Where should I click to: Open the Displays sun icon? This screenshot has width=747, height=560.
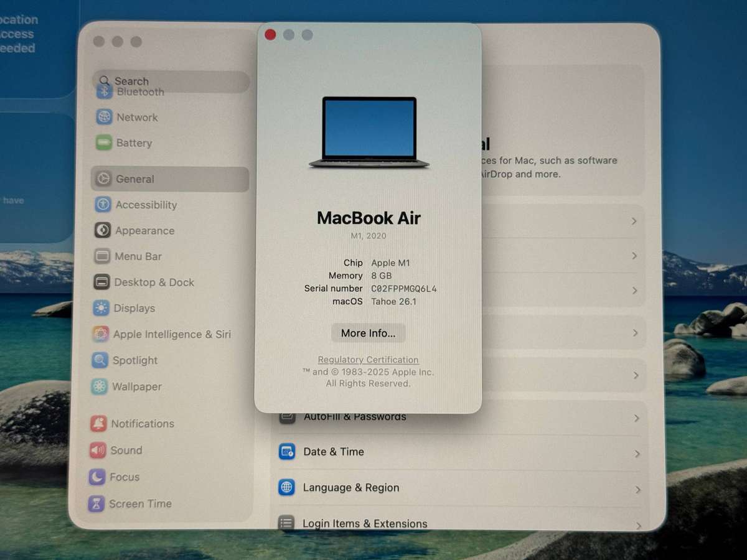[x=101, y=308]
